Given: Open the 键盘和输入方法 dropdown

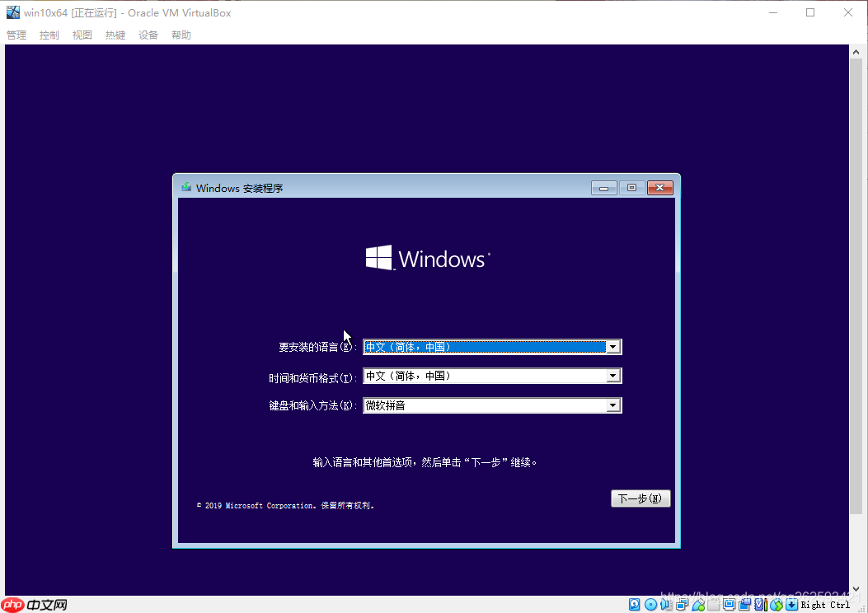Looking at the screenshot, I should click(613, 405).
